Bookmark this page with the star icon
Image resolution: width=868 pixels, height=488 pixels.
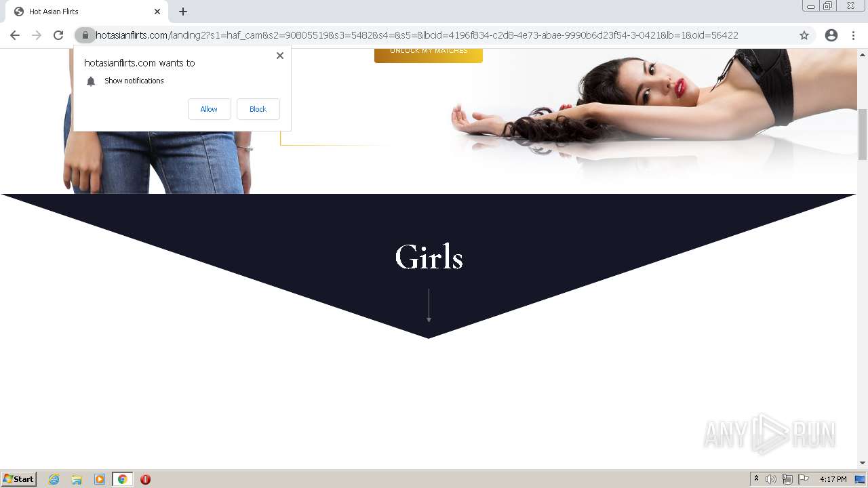[x=804, y=35]
